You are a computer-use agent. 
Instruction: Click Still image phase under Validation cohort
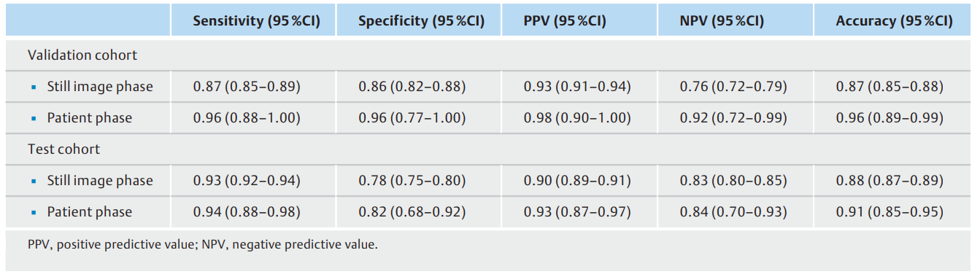pyautogui.click(x=100, y=86)
